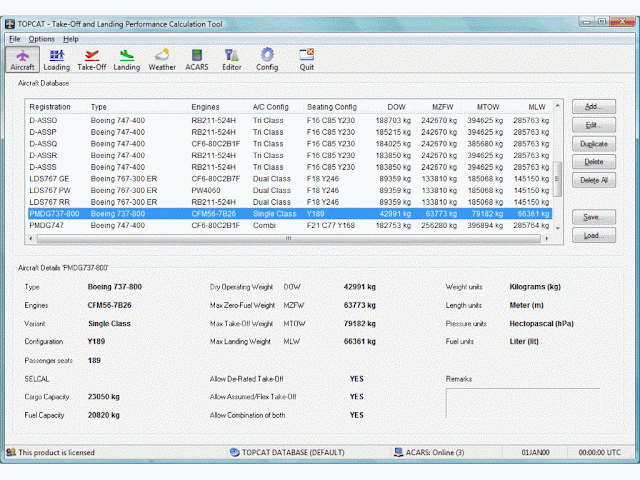Click the Combi config cell for PMDG747
This screenshot has height=480, width=640.
[264, 225]
